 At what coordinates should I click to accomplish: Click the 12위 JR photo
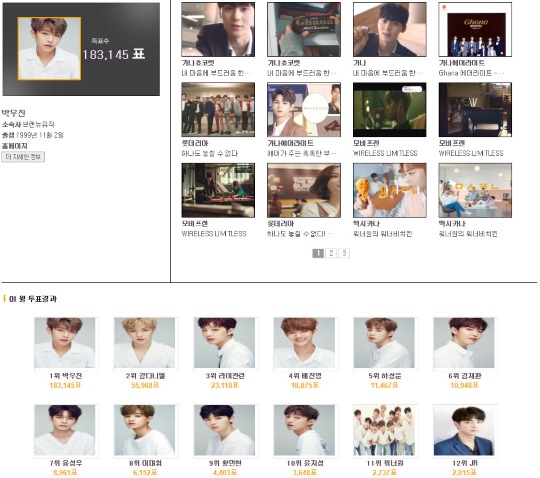464,430
